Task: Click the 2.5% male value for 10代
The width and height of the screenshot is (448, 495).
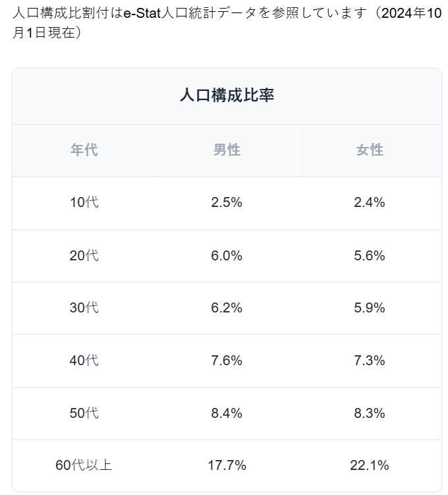Action: (x=227, y=202)
